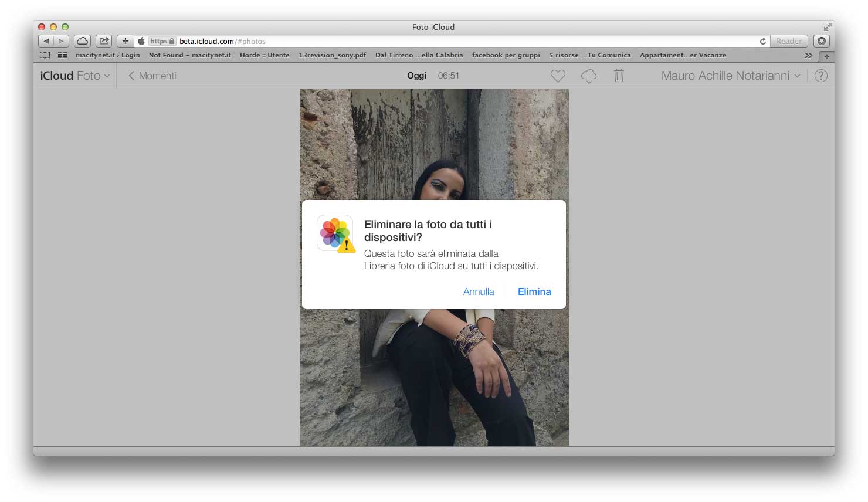The image size is (868, 502).
Task: Click the Reader button in address bar
Action: (789, 41)
